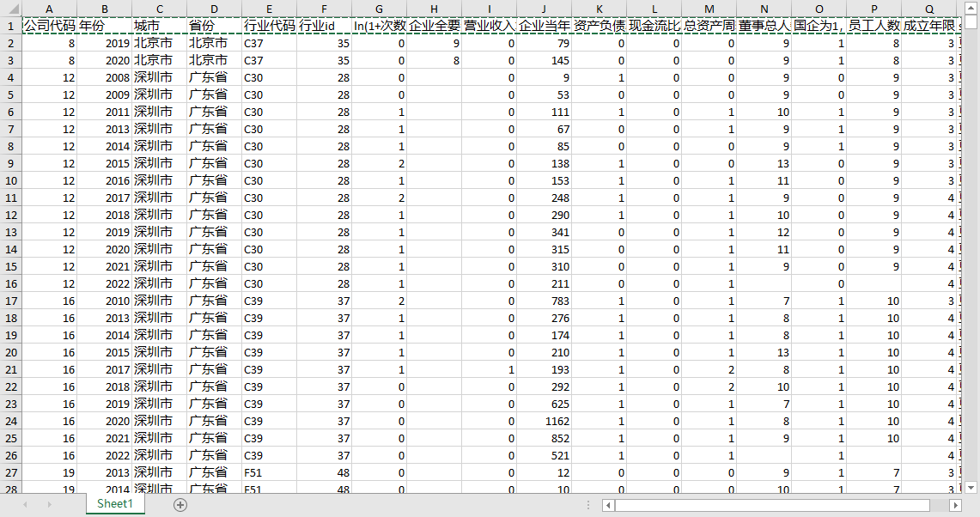Viewport: 980px width, 517px height.
Task: Select column A header
Action: tap(49, 9)
